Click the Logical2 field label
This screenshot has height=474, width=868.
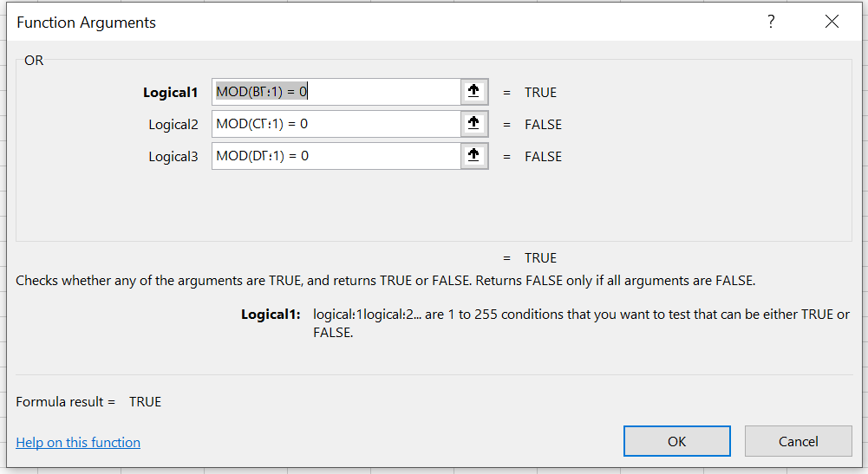[173, 125]
